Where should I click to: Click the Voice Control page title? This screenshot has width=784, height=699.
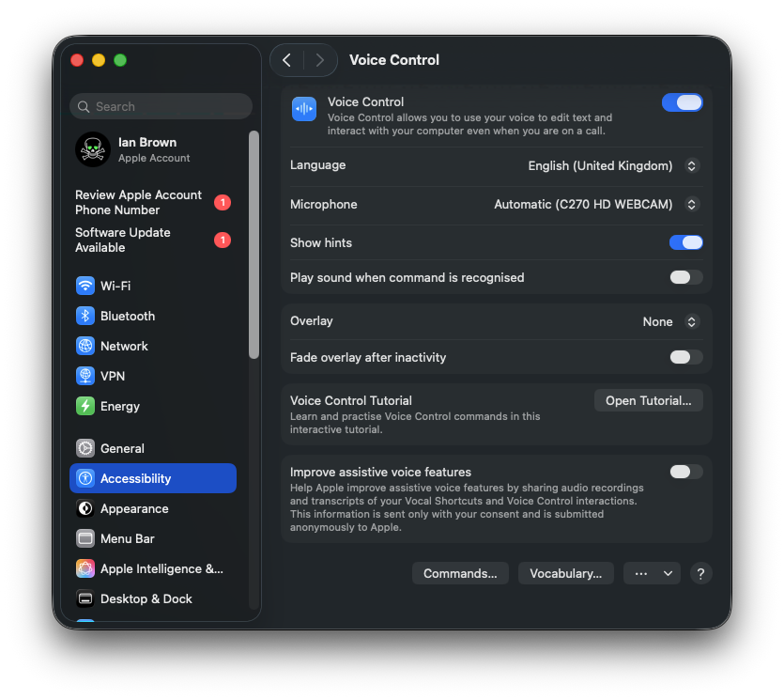point(394,60)
